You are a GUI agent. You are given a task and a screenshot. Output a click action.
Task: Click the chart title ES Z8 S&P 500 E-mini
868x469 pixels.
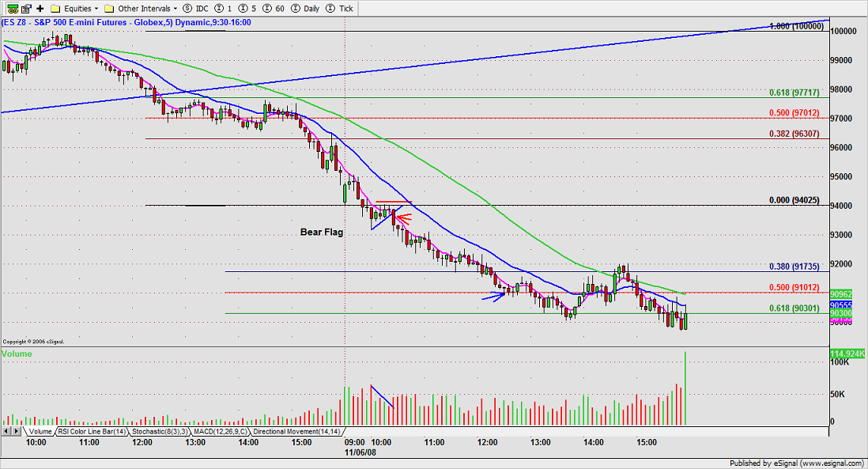(126, 23)
